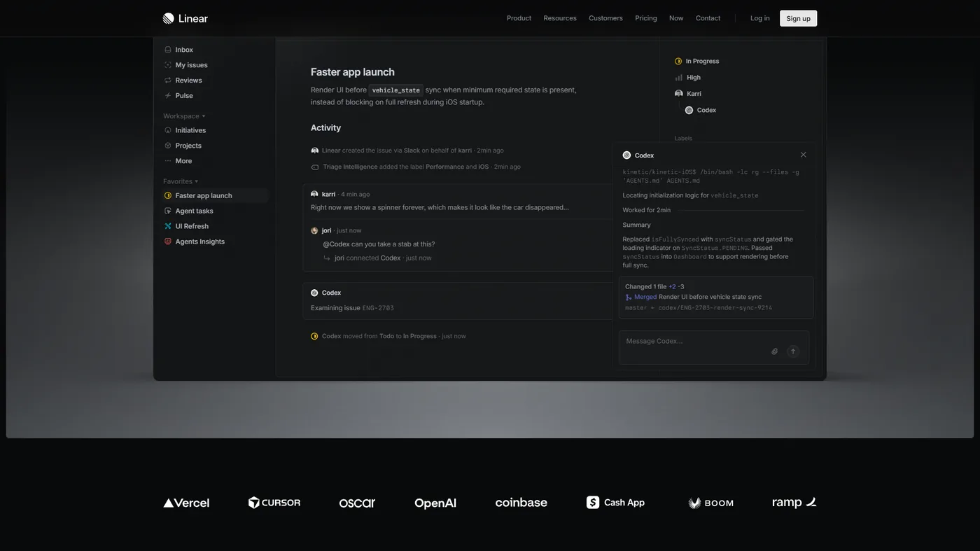The image size is (980, 551).
Task: Select UI Refresh label in favorites
Action: [x=192, y=226]
